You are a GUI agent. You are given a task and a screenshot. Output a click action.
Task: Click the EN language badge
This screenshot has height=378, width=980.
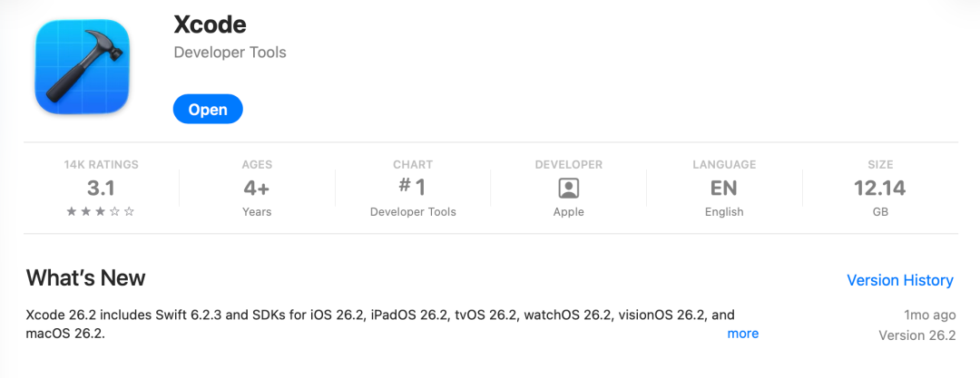[724, 189]
